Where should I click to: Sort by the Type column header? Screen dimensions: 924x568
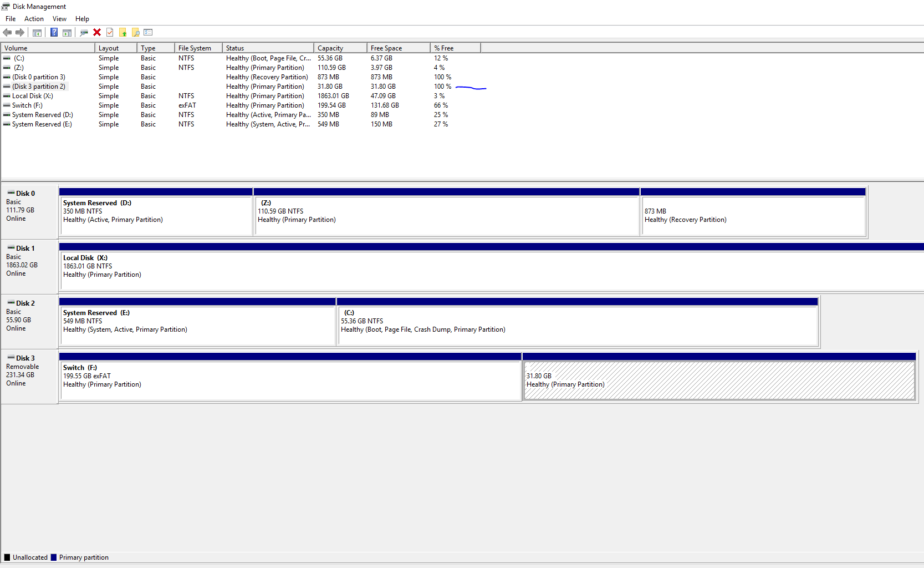[x=156, y=48]
